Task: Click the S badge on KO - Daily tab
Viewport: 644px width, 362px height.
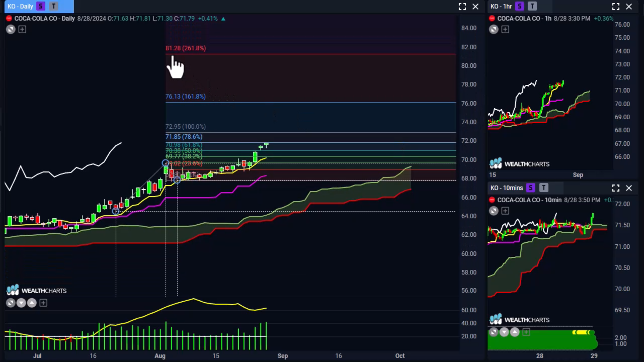Action: tap(41, 6)
